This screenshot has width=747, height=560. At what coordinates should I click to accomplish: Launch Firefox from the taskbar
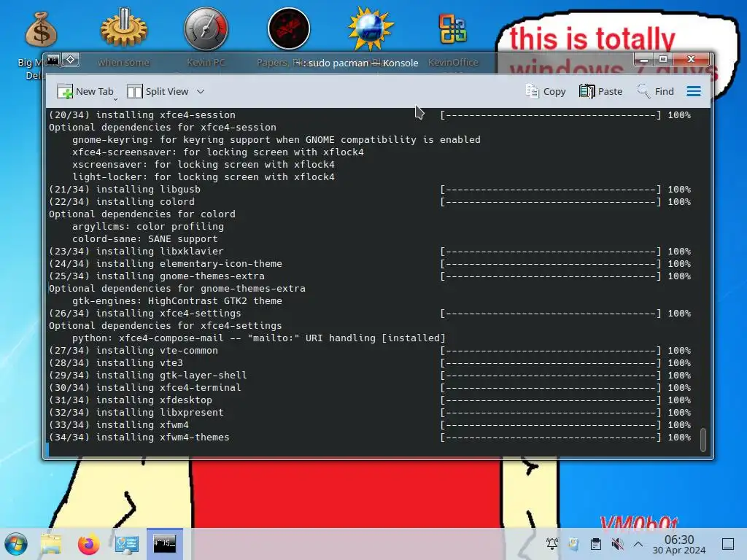click(88, 544)
